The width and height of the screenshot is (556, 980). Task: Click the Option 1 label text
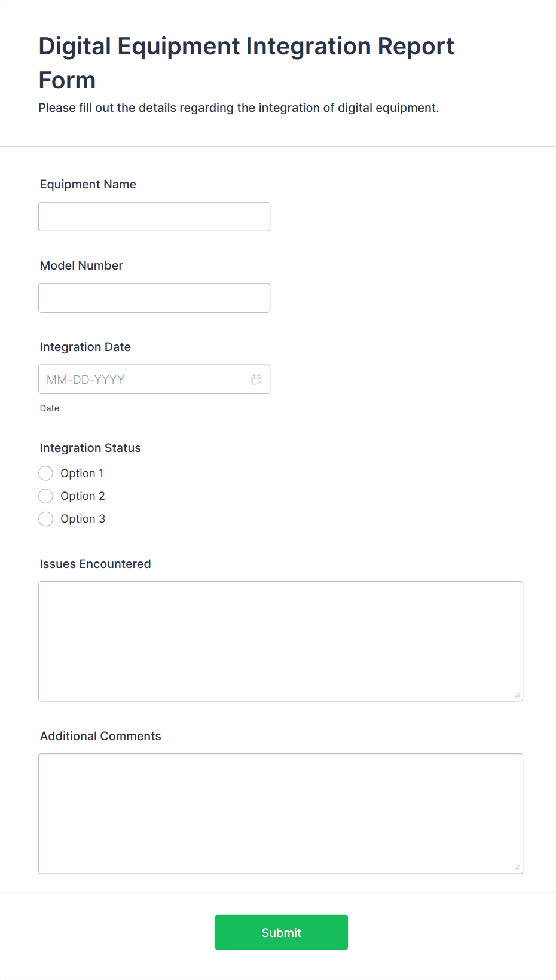point(82,474)
